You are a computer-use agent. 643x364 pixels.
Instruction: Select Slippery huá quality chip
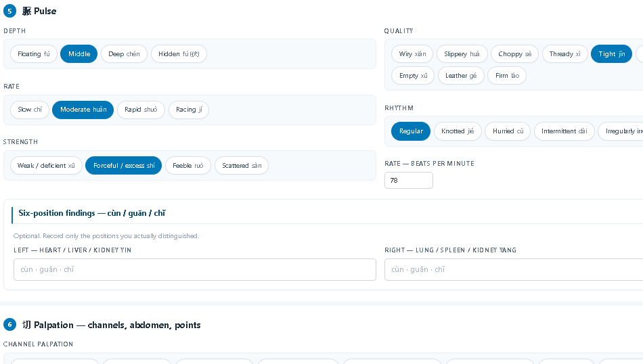(462, 53)
